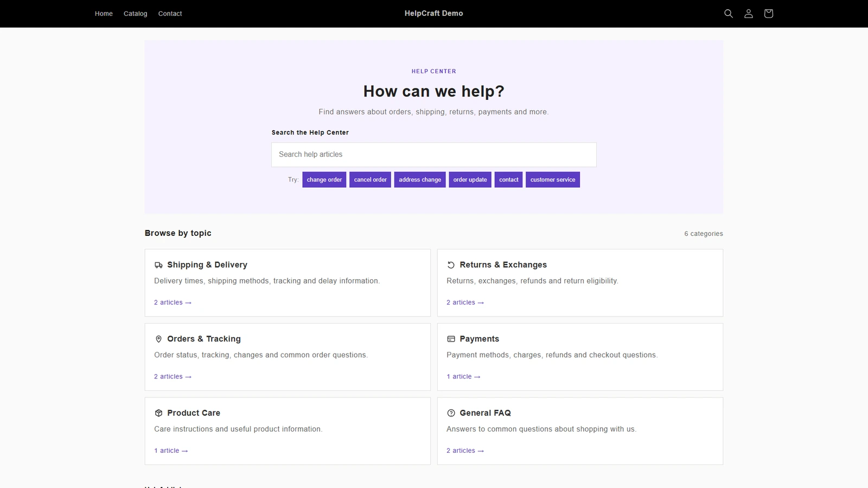The height and width of the screenshot is (488, 868).
Task: Try the 'change order' suggestion chip
Action: click(324, 179)
